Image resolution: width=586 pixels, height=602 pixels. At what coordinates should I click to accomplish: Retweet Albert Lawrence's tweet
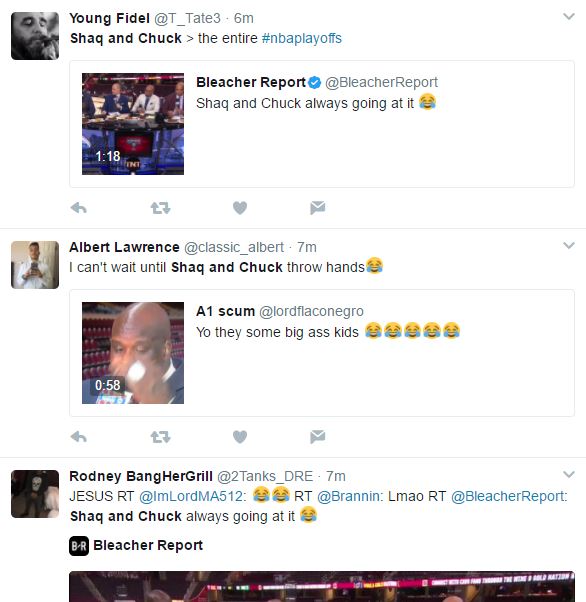pyautogui.click(x=160, y=437)
